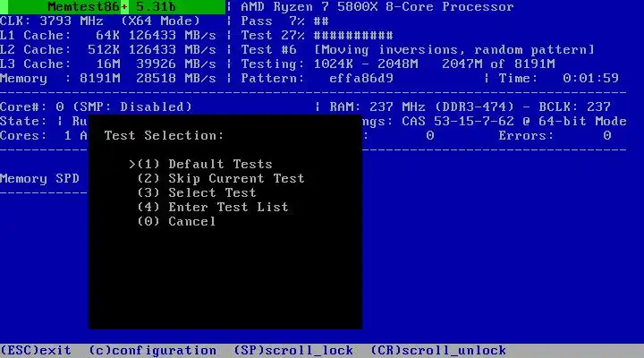Click the Testing: 1024K - 2048M range
The height and width of the screenshot is (358, 644).
[x=366, y=64]
